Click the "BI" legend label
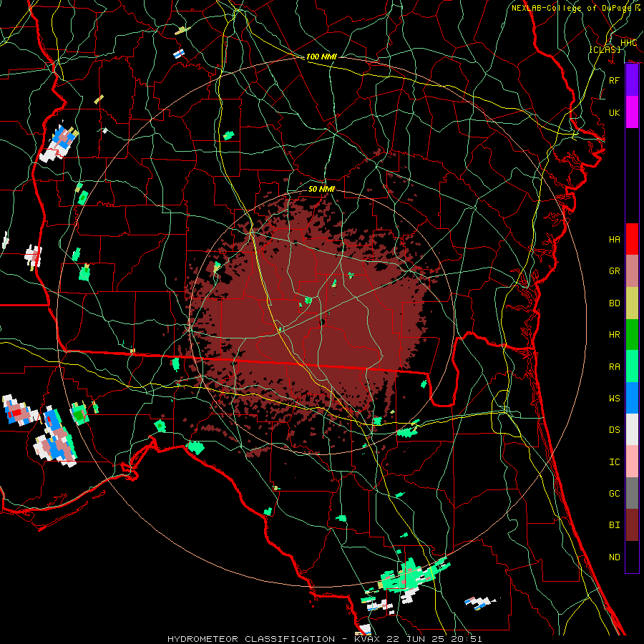Screen dimensions: 644x644 [614, 525]
